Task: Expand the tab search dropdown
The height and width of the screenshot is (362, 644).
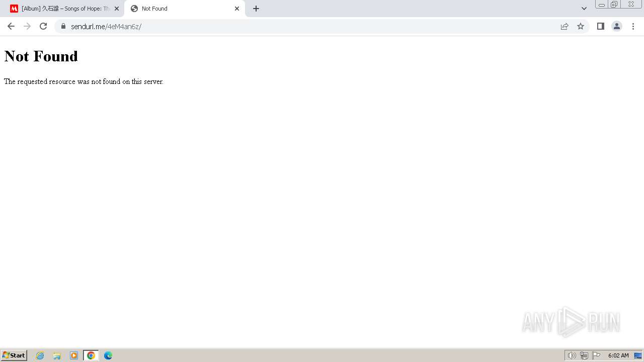Action: pyautogui.click(x=584, y=9)
